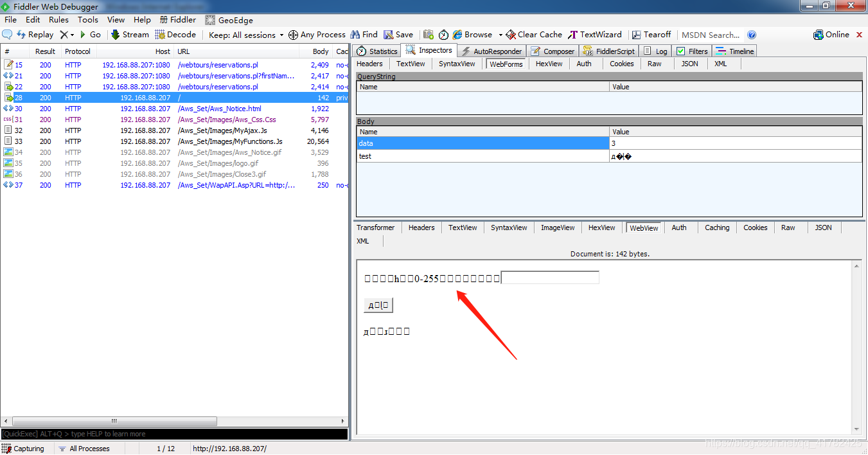Open the Rules menu
868x455 pixels.
click(x=58, y=20)
